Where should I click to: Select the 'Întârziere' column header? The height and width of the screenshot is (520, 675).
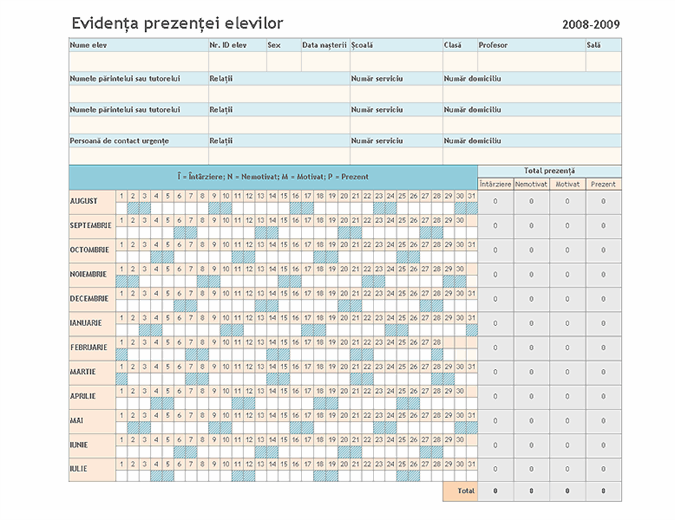pos(495,184)
